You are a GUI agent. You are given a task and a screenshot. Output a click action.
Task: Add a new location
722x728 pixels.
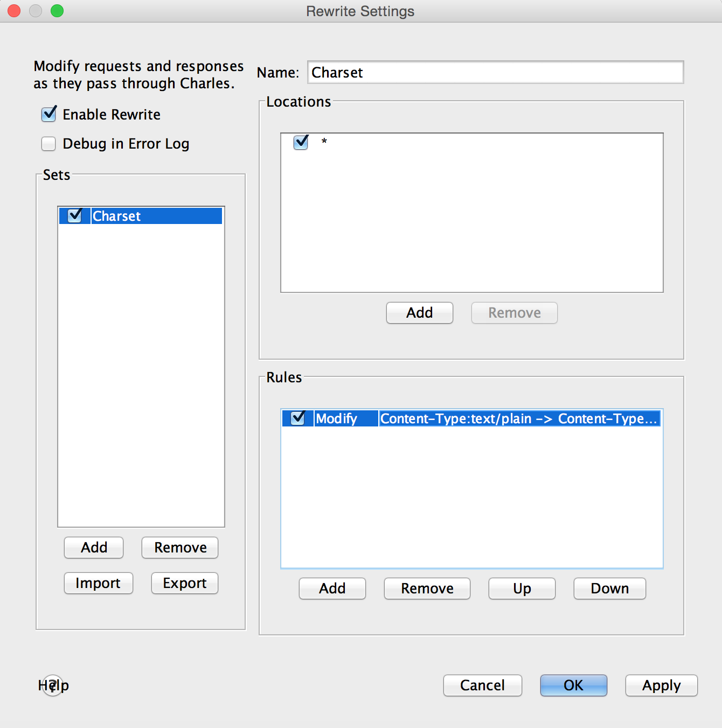pos(419,313)
